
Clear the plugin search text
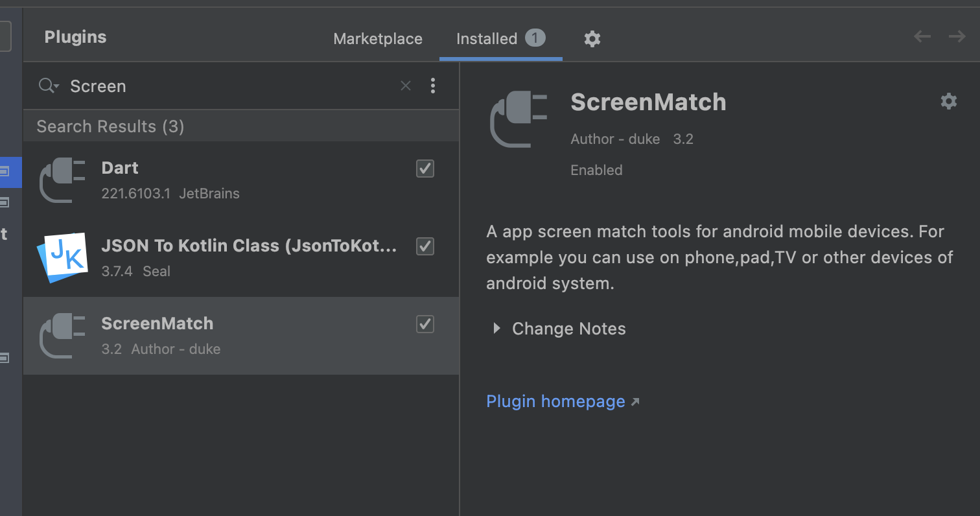(x=406, y=86)
